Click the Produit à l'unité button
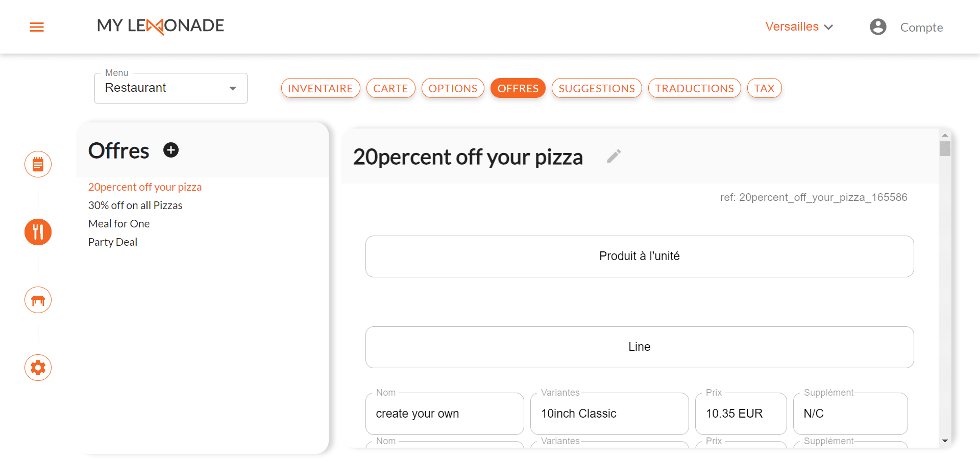This screenshot has width=980, height=464. pos(640,256)
